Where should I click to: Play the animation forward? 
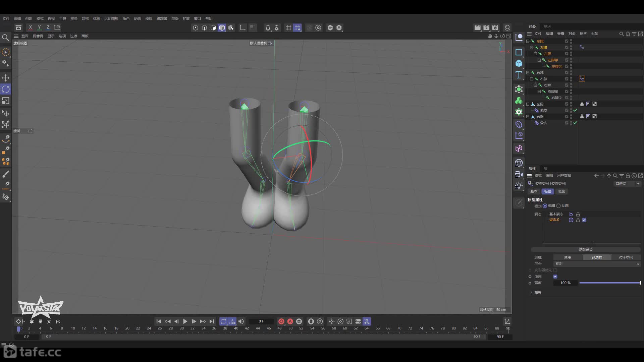coord(185,321)
